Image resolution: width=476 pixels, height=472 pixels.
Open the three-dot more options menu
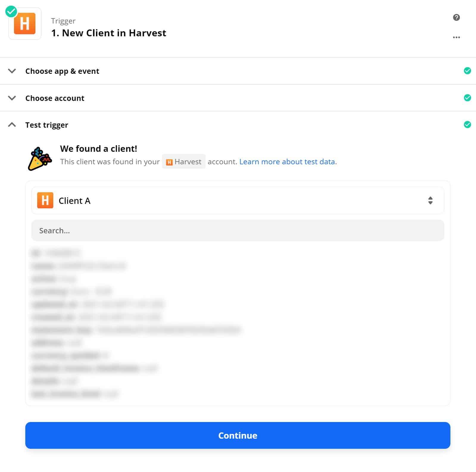coord(456,37)
